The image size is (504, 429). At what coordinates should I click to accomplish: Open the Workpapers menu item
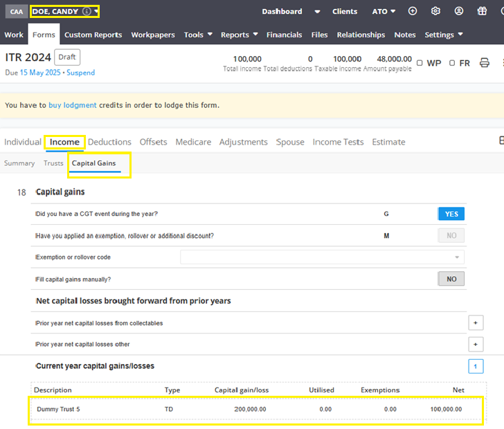click(x=153, y=35)
